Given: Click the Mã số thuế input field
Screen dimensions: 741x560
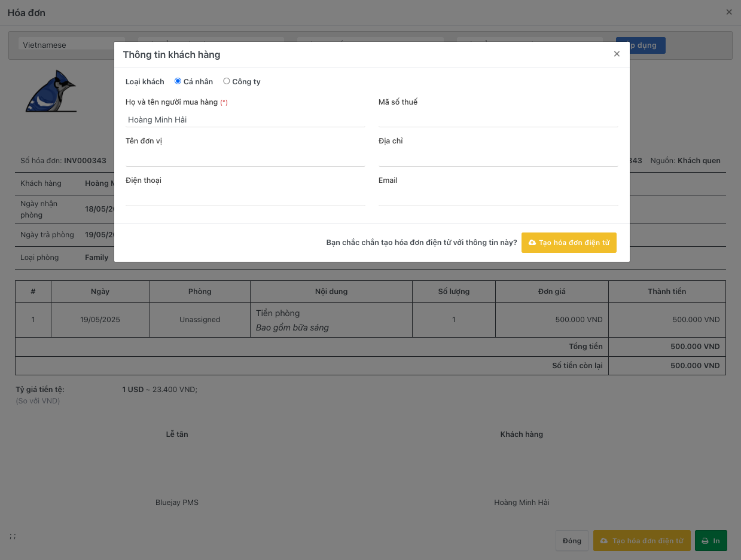Looking at the screenshot, I should click(498, 120).
